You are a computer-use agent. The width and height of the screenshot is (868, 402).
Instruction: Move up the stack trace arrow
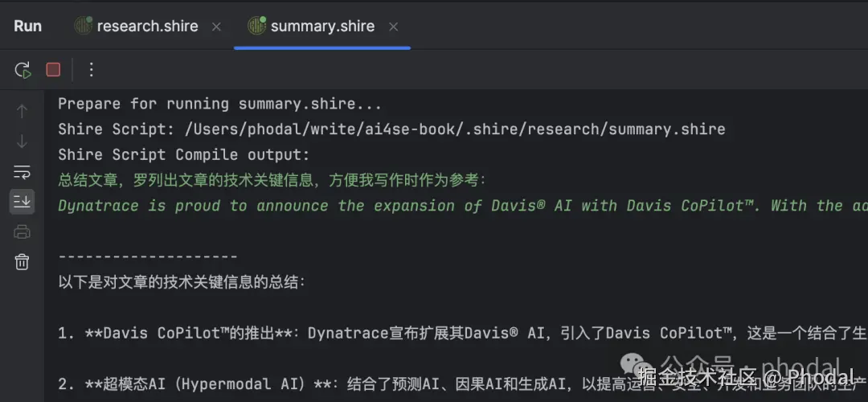(x=22, y=111)
